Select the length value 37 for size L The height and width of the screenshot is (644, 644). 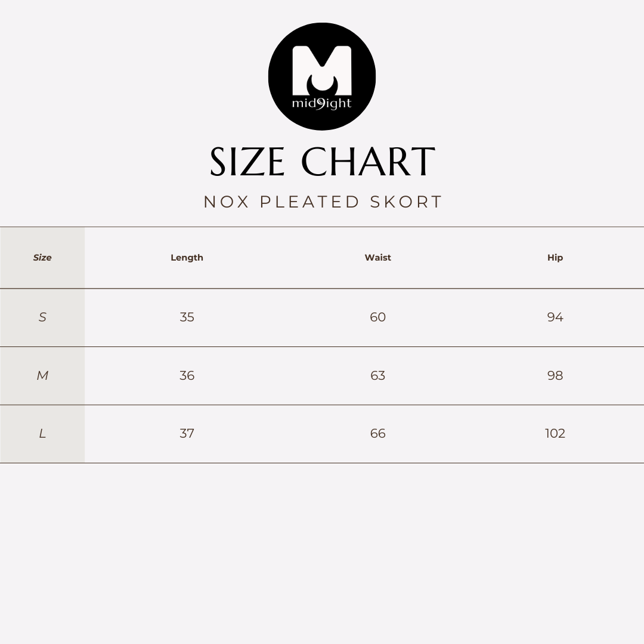(x=187, y=434)
